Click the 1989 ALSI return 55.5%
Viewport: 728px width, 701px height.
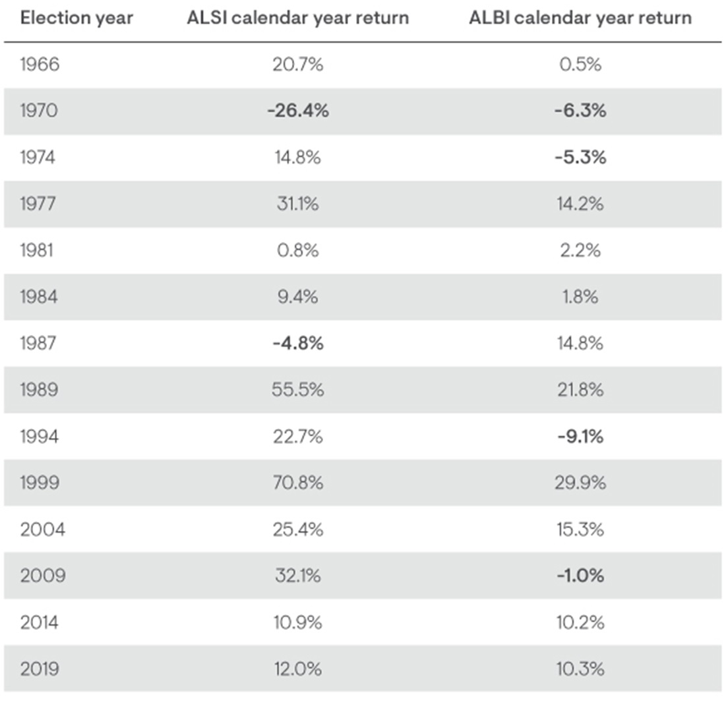pyautogui.click(x=298, y=390)
